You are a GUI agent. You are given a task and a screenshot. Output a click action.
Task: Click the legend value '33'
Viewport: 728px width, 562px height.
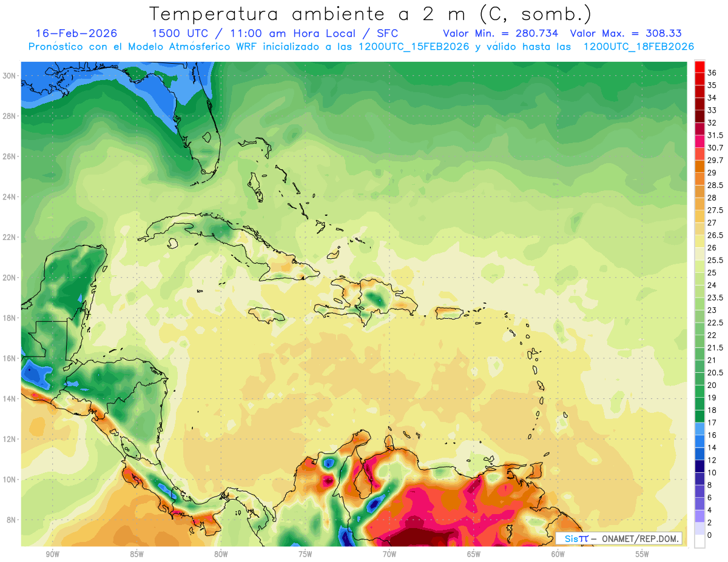click(712, 110)
